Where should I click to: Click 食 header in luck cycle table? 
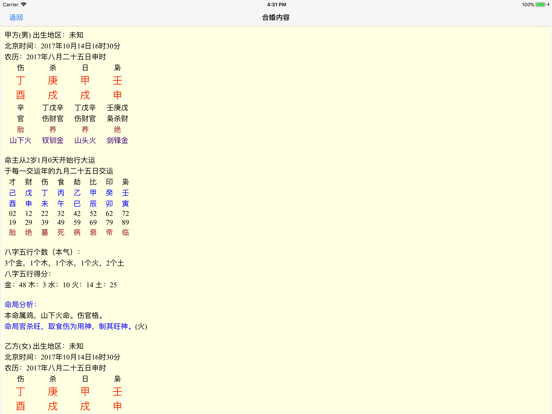click(x=61, y=182)
